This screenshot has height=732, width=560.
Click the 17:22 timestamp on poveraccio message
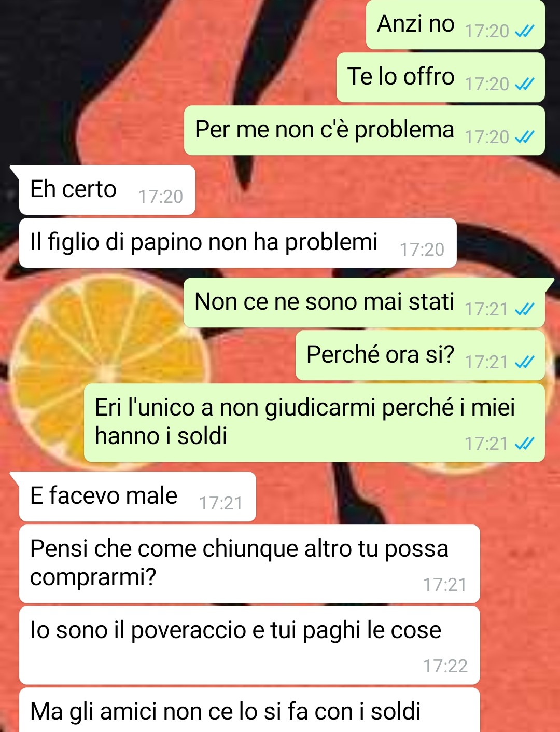coord(445,666)
